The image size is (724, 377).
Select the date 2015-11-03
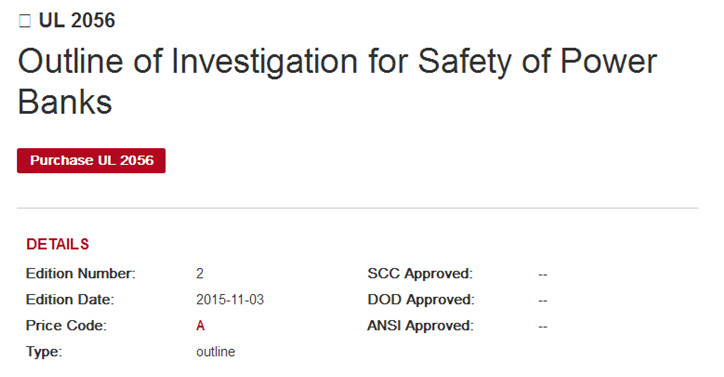point(230,300)
